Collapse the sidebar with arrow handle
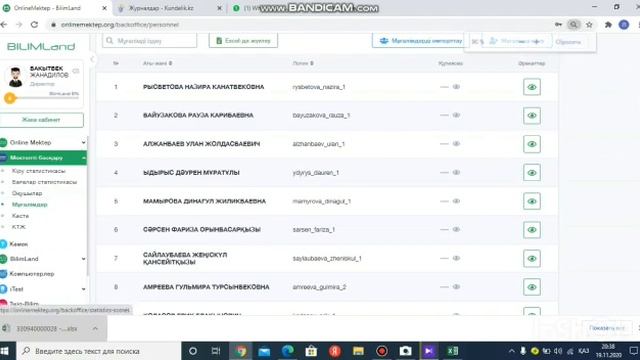Viewport: 640px width, 360px height. point(92,60)
